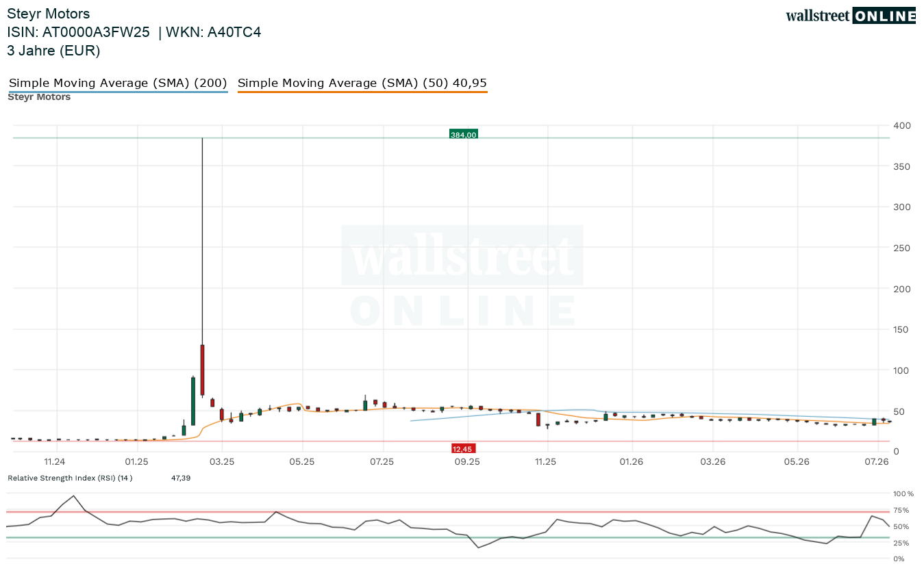The height and width of the screenshot is (577, 924).
Task: Click the green 384,00 high price label
Action: click(x=463, y=134)
